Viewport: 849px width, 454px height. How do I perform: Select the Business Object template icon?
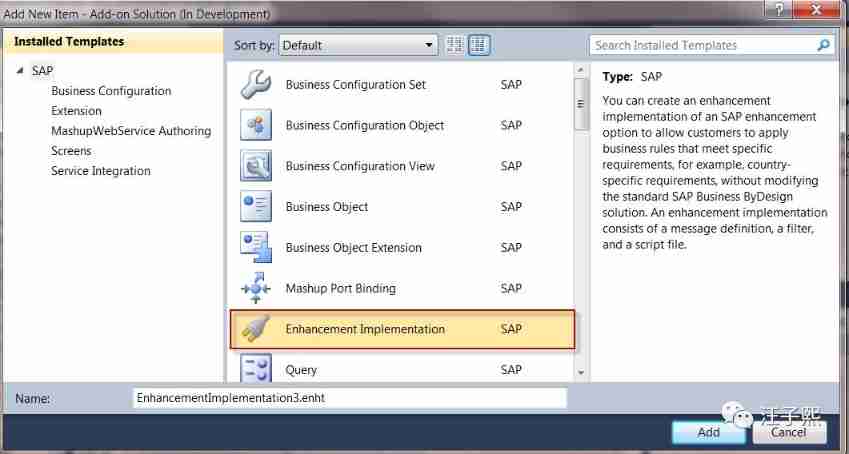[x=255, y=207]
